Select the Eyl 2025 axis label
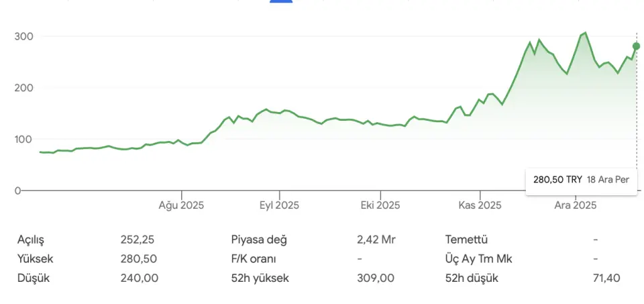This screenshot has width=644, height=304. [279, 205]
